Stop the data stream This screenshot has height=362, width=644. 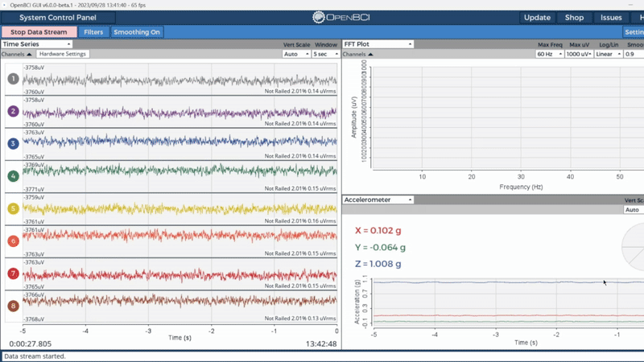point(39,32)
